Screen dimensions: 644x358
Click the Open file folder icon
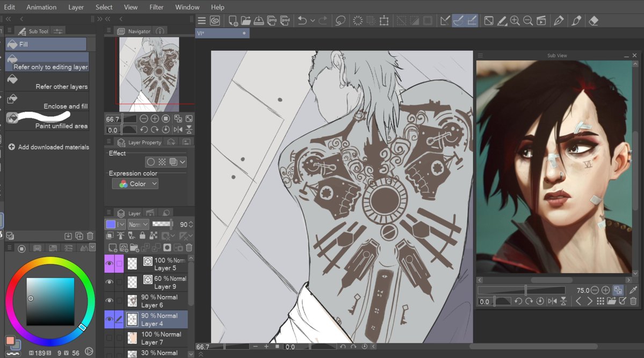(x=245, y=20)
